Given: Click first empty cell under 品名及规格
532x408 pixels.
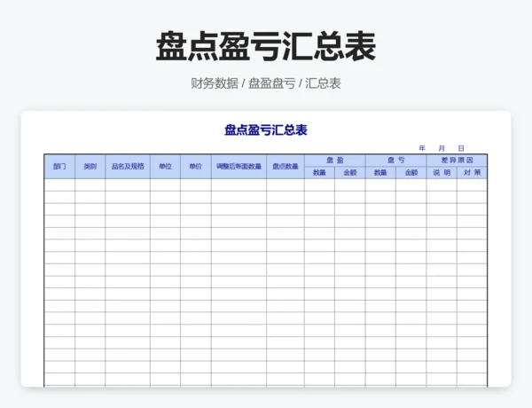Looking at the screenshot, I should coord(128,184).
